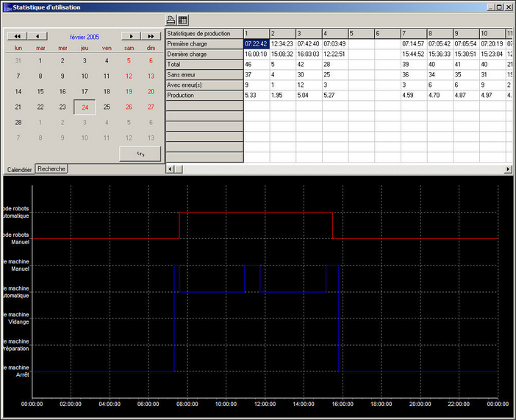Click the Sans erreur row header
516x420 pixels.
pyautogui.click(x=204, y=75)
